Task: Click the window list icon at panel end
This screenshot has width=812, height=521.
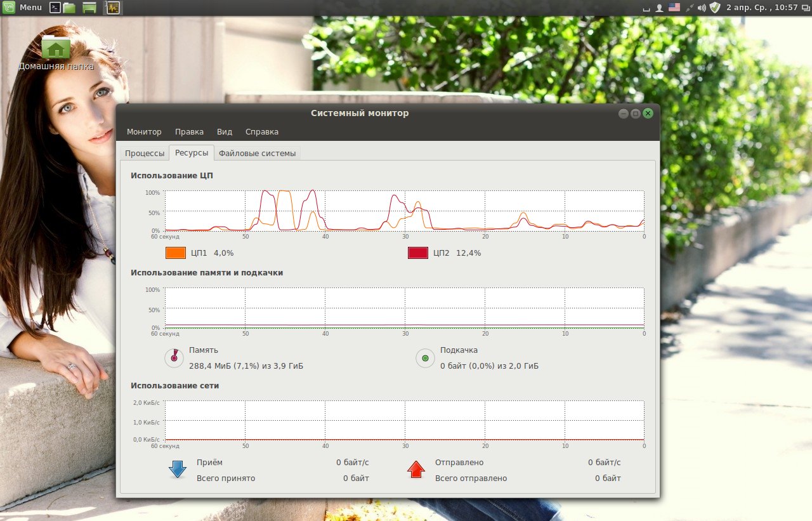Action: click(x=806, y=8)
